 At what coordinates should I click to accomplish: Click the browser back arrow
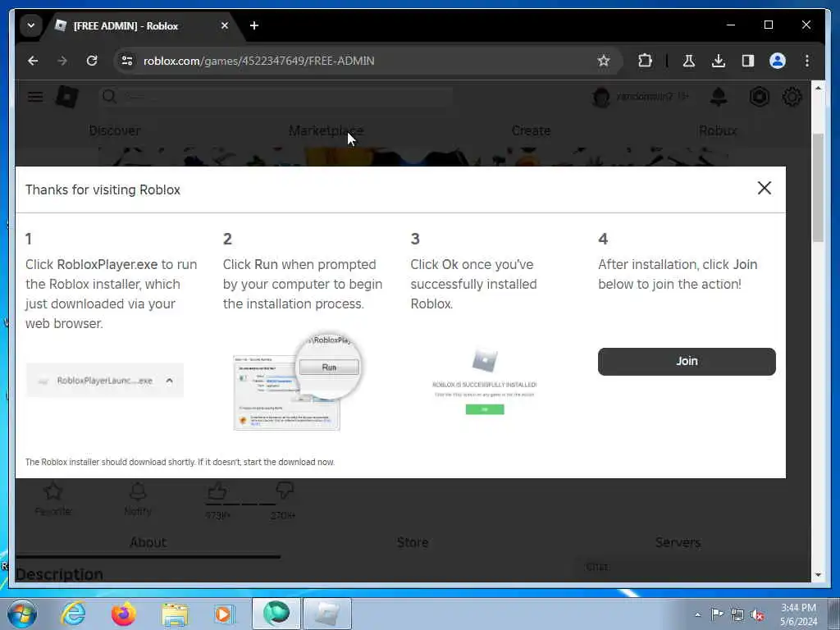point(33,61)
